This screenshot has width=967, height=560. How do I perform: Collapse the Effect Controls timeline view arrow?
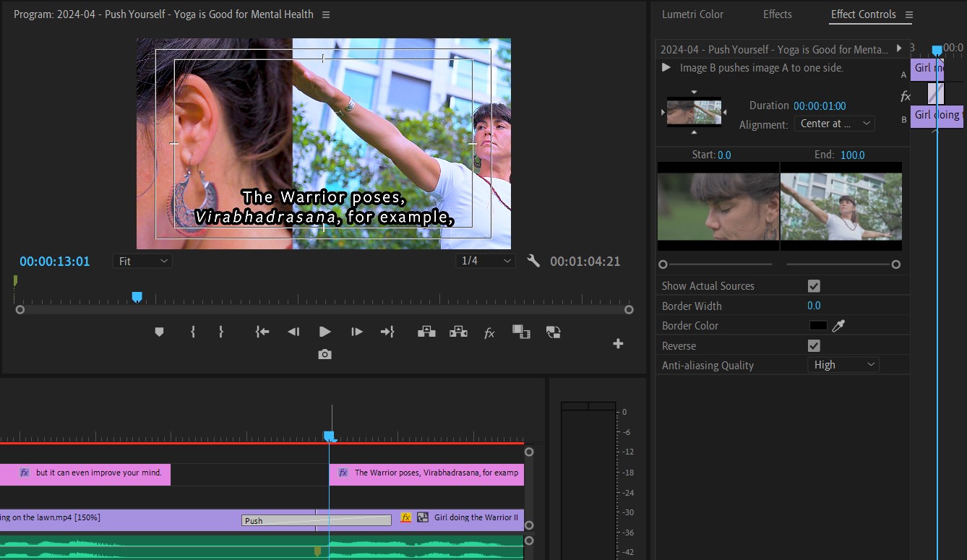coord(899,48)
